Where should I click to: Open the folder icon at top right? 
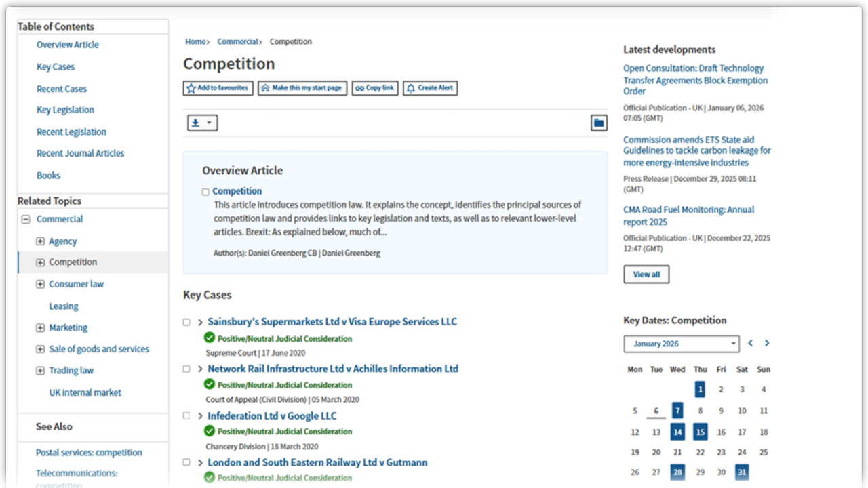point(599,123)
